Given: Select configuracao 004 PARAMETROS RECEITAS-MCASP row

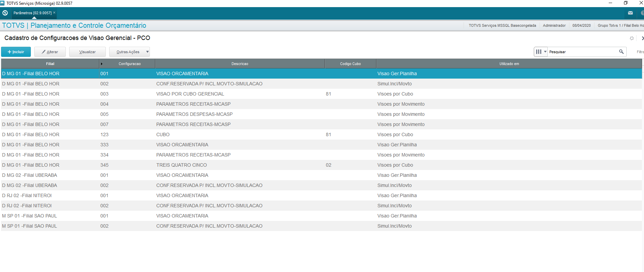Looking at the screenshot, I should (321, 104).
